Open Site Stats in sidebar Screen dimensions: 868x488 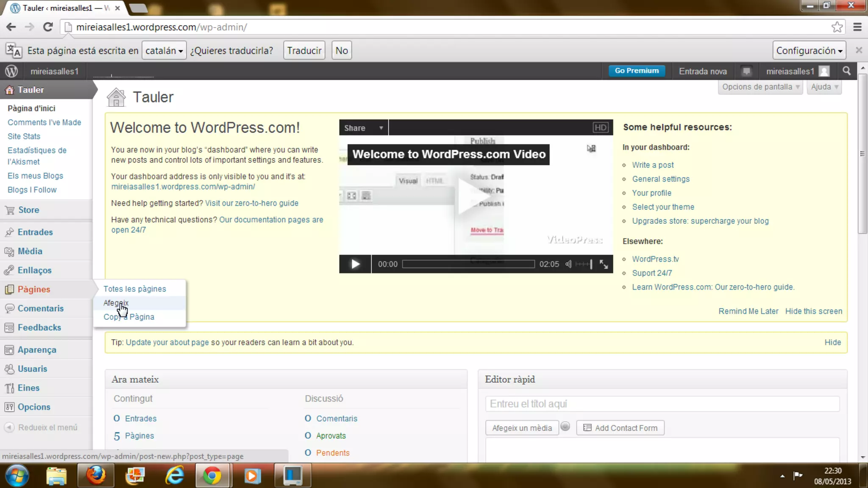[24, 137]
